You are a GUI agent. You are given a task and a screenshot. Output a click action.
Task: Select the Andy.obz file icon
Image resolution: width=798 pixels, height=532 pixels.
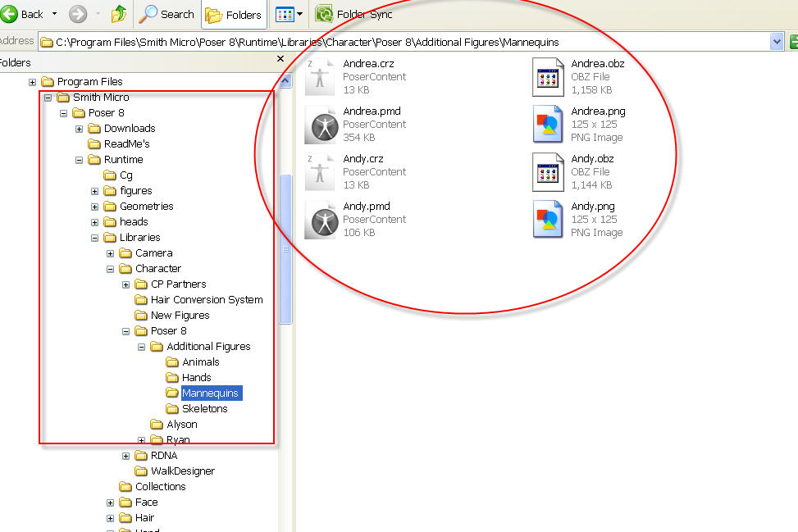(x=548, y=172)
